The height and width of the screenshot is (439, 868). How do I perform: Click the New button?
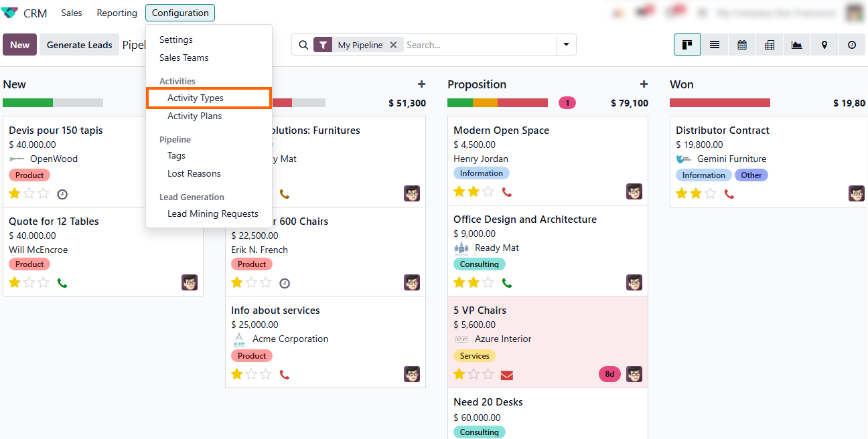click(x=19, y=45)
